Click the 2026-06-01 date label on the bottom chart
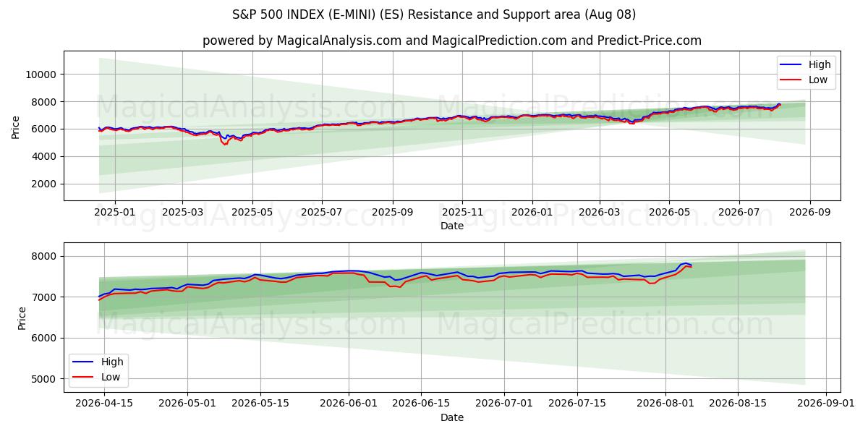 coord(349,404)
